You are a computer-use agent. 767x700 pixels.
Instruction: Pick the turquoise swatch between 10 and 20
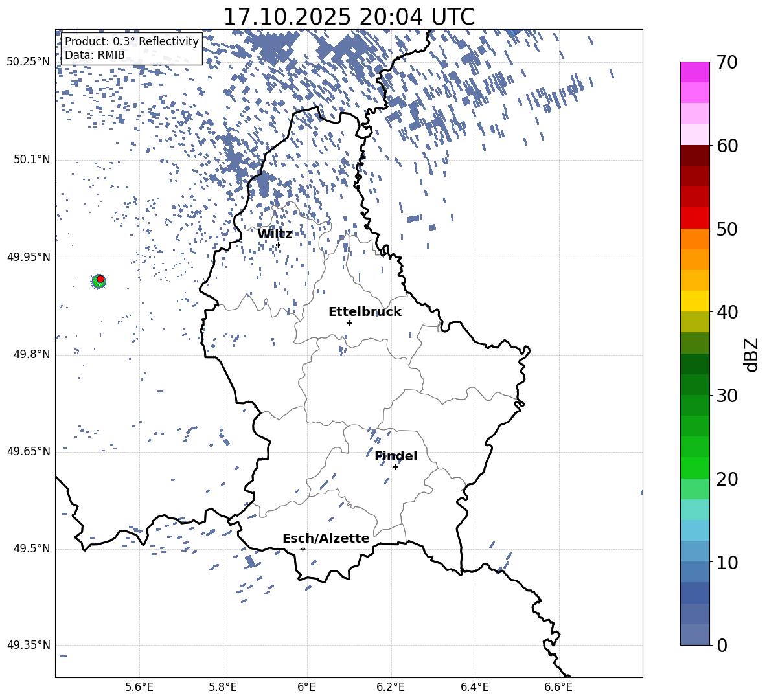pos(694,510)
